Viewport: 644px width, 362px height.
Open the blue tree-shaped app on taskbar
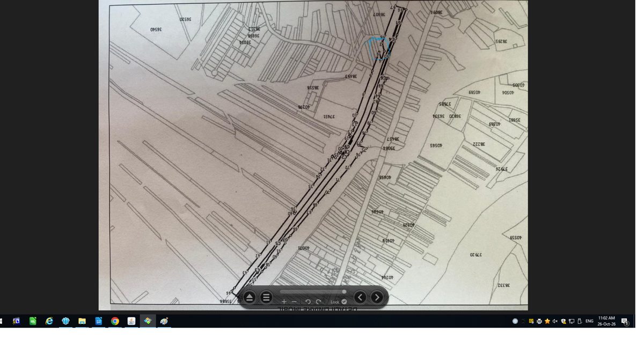(x=65, y=321)
